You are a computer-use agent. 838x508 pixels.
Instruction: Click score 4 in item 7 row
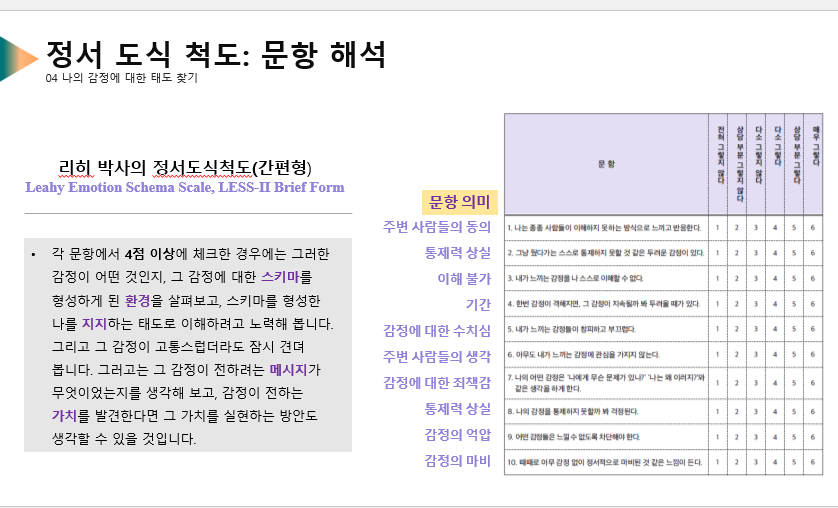pos(775,383)
